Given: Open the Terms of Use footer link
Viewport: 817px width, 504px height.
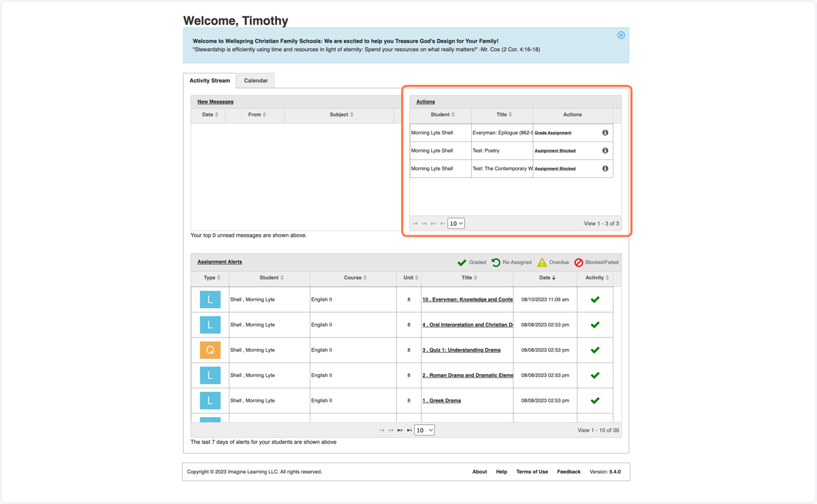Looking at the screenshot, I should coord(532,471).
